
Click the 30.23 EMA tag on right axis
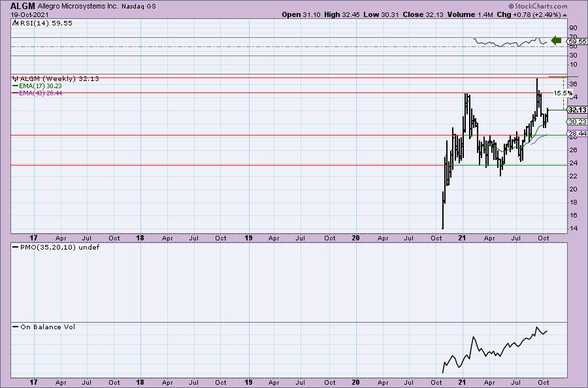[577, 122]
